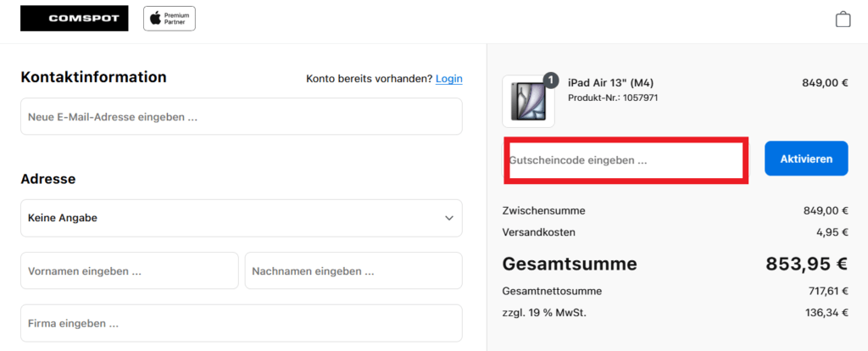The width and height of the screenshot is (868, 351).
Task: Click the Gesamtnettosumme 717,61 € value
Action: click(828, 291)
